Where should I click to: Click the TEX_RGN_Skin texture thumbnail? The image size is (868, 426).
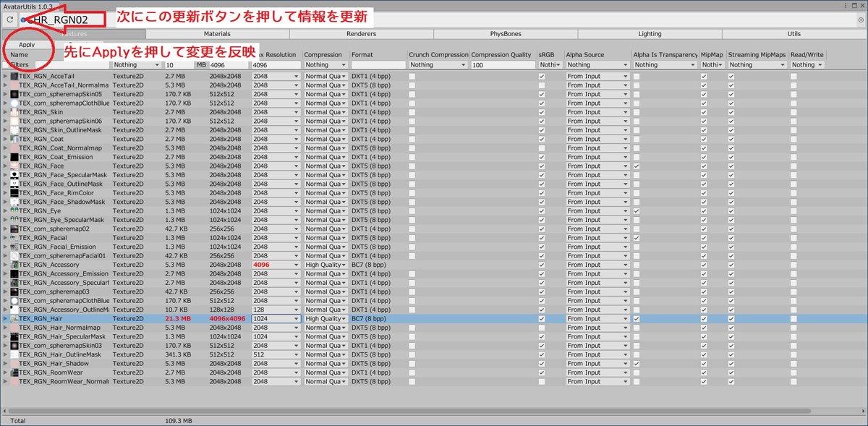point(14,112)
